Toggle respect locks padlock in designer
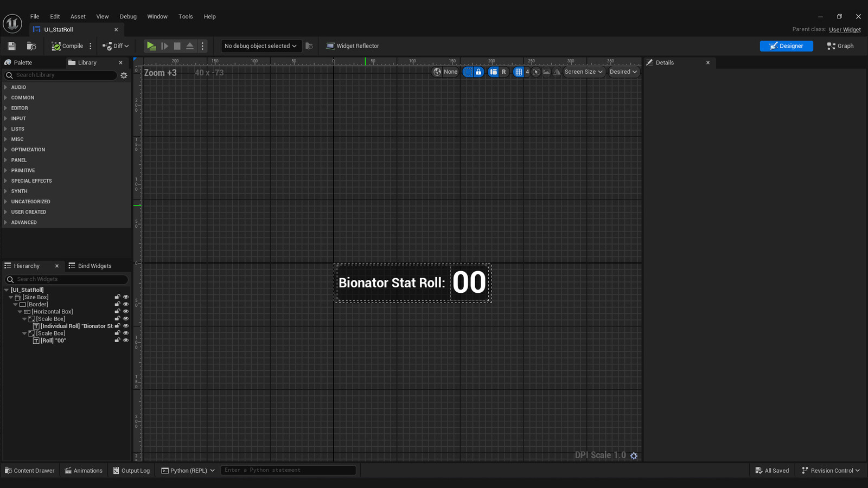This screenshot has height=488, width=868. [478, 72]
